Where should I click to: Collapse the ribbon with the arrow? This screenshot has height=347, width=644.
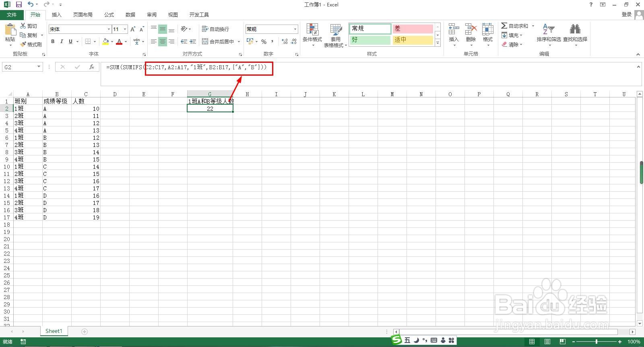(x=638, y=54)
